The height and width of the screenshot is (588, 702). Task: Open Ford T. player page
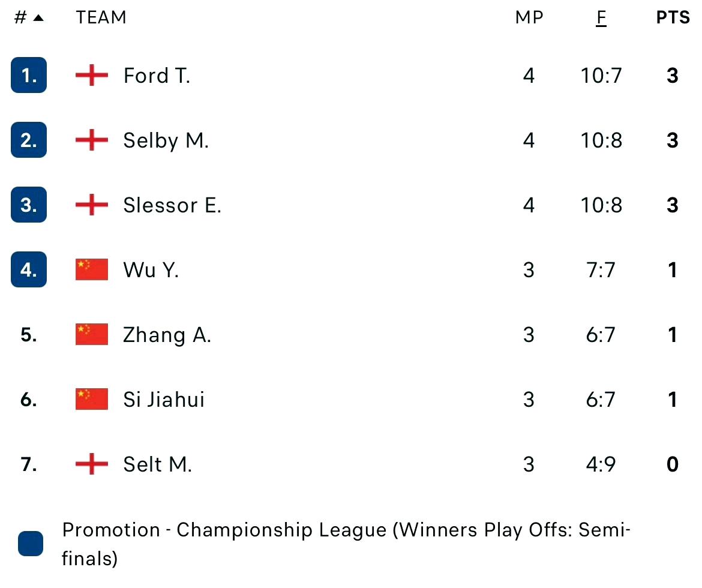[x=157, y=76]
